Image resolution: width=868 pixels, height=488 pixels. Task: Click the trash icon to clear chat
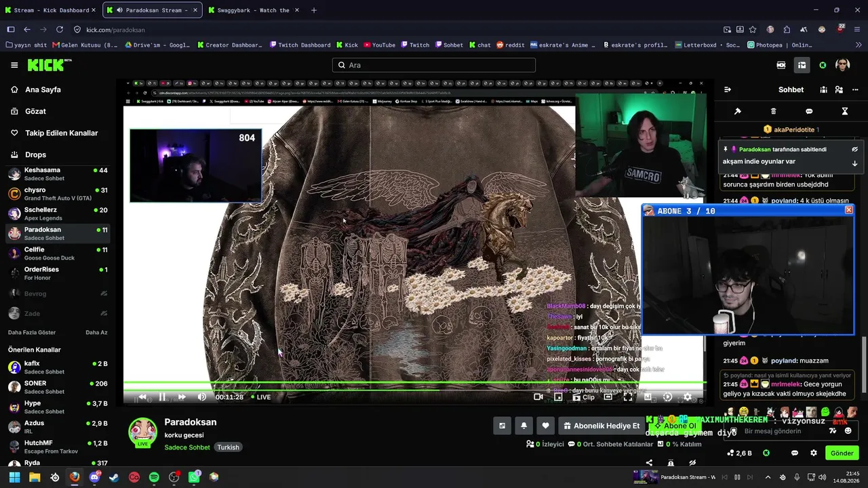pos(773,111)
